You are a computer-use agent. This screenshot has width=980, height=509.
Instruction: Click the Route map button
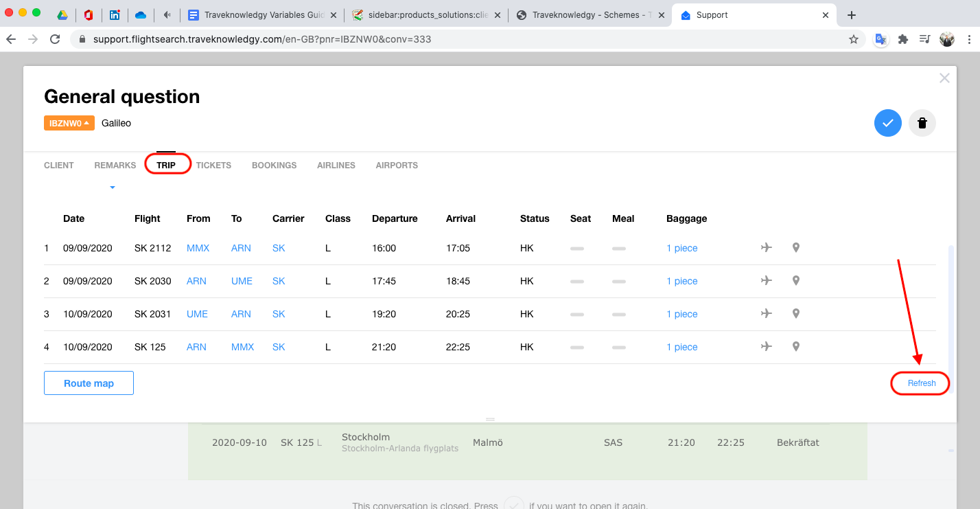coord(89,383)
